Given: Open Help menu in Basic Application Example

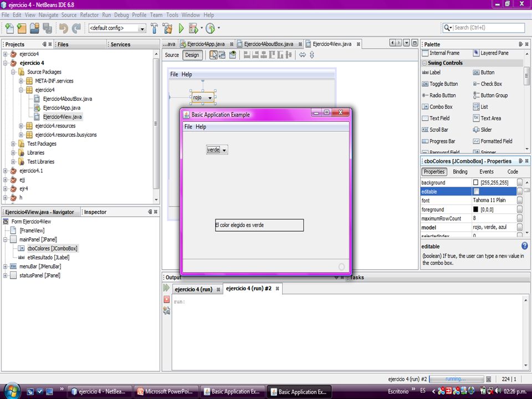Looking at the screenshot, I should coord(201,126).
